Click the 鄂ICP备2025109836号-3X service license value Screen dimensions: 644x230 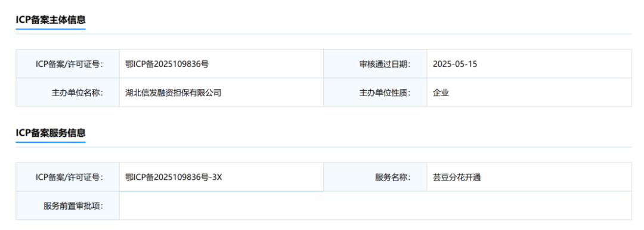(x=174, y=177)
